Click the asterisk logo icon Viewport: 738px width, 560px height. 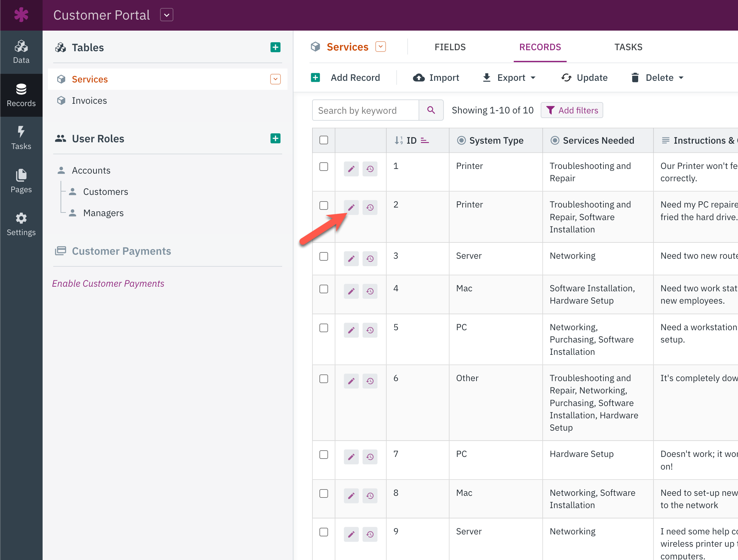21,15
